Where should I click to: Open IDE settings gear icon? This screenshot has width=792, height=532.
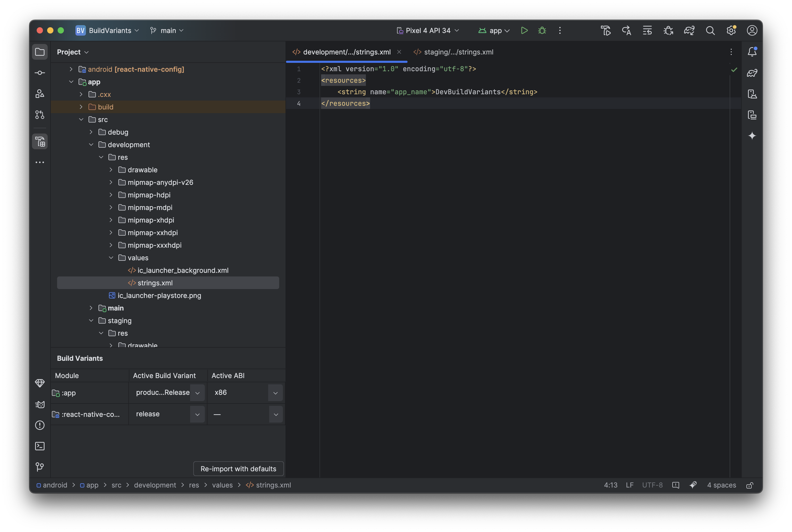731,31
